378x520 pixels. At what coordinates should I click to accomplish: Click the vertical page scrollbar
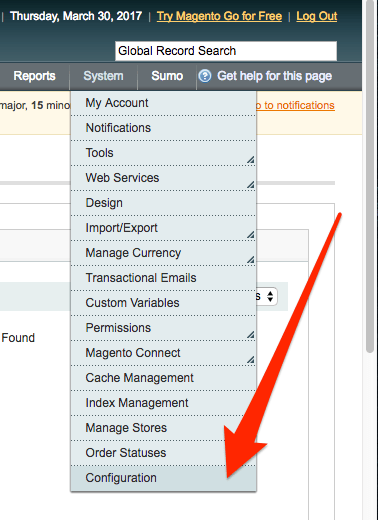point(370,177)
